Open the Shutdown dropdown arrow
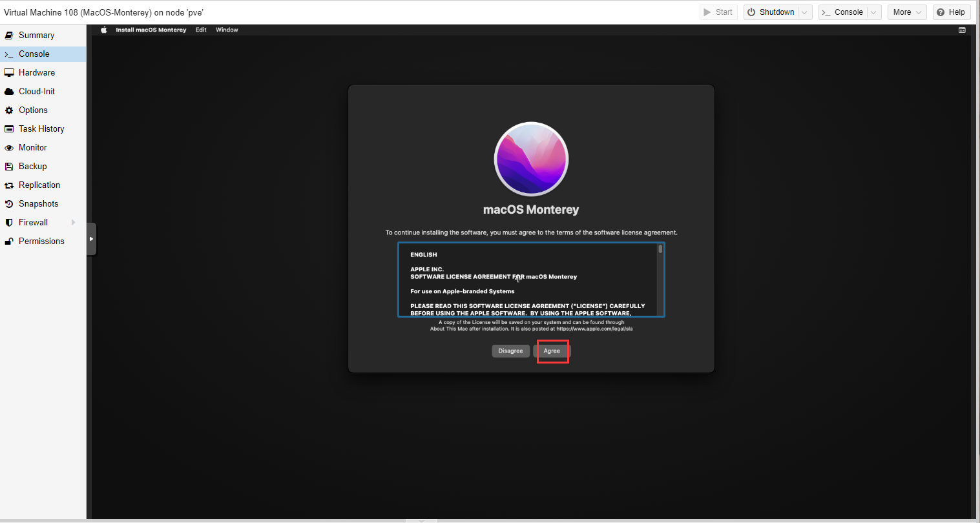The width and height of the screenshot is (980, 523). click(804, 12)
